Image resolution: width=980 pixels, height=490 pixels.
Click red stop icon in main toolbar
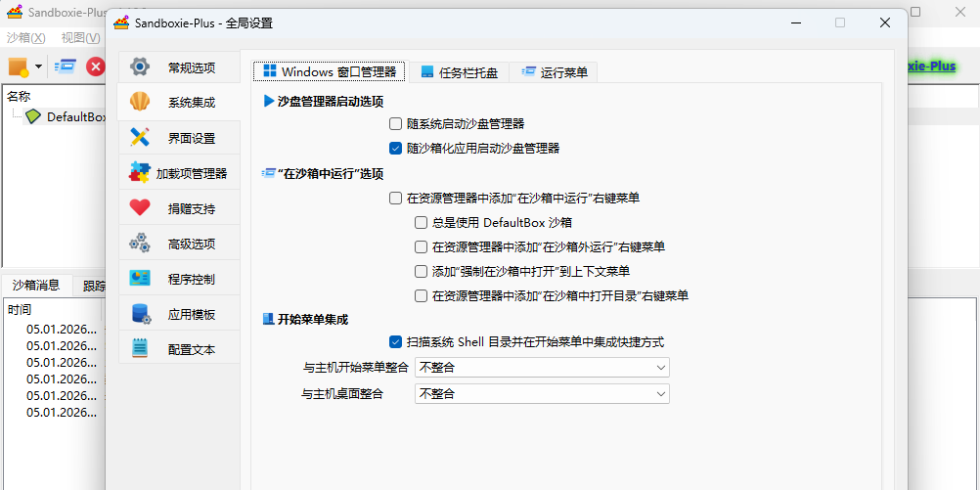[96, 67]
